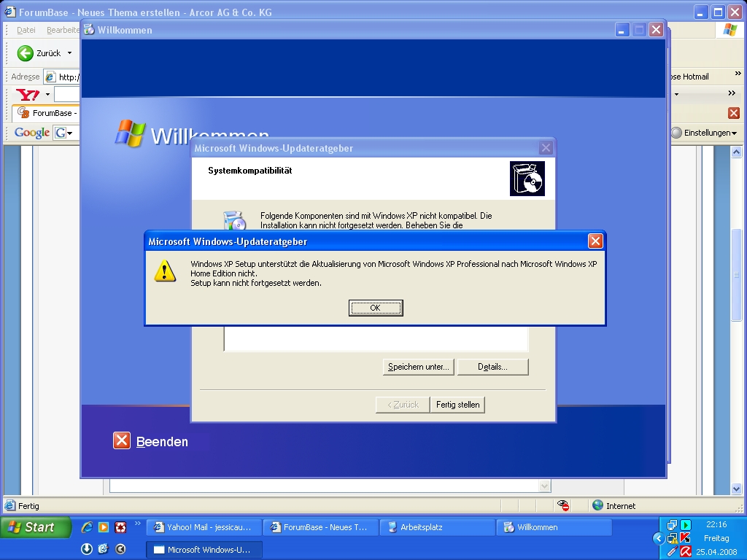Expand the Yahoo toolbar overflow chevron
This screenshot has width=747, height=560.
point(732,93)
